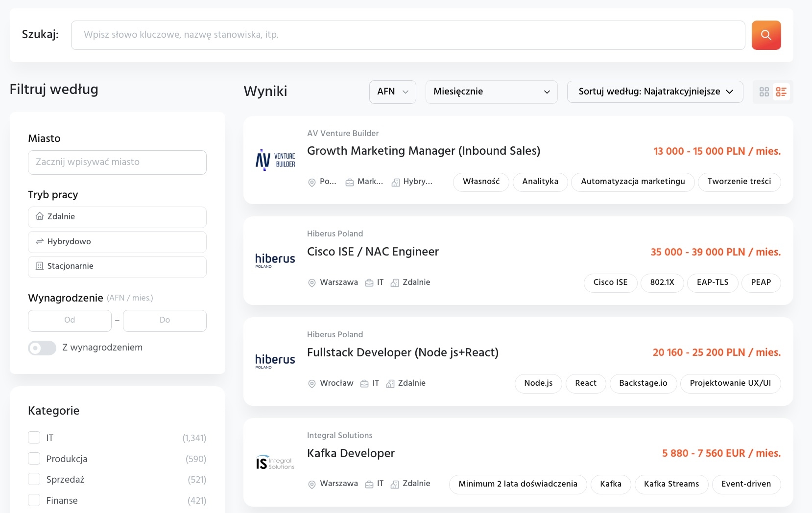Focus the salary 'Do' maximum field

coord(165,321)
